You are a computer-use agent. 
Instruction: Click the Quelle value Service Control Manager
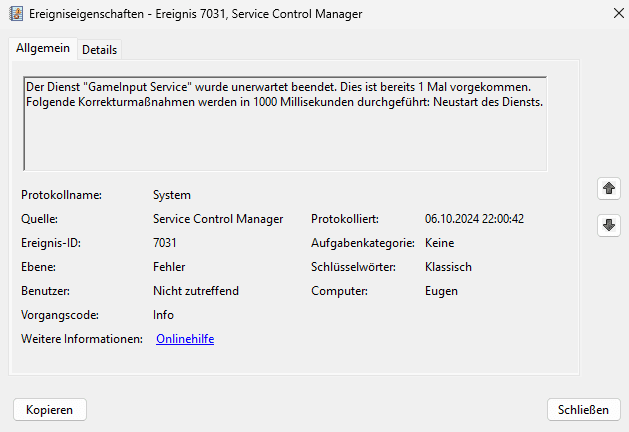coord(218,219)
